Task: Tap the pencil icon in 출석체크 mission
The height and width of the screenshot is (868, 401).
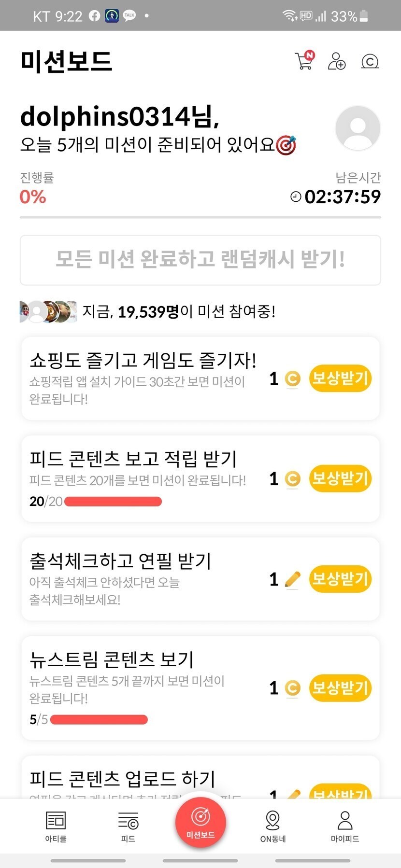Action: [x=292, y=578]
